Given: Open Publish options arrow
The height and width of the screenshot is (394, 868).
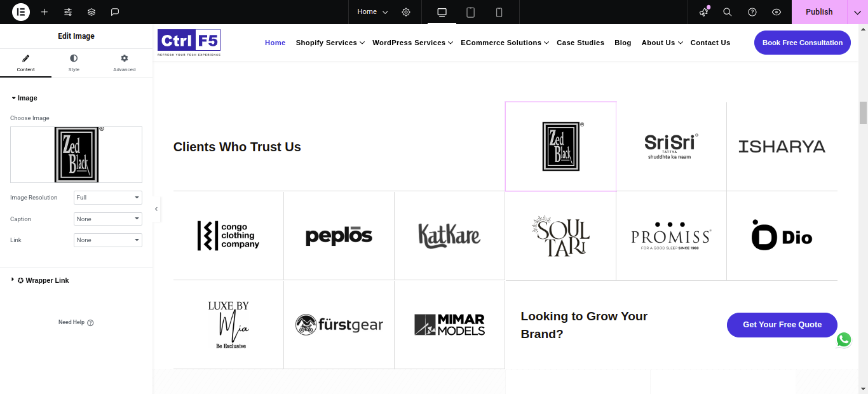Looking at the screenshot, I should tap(857, 12).
